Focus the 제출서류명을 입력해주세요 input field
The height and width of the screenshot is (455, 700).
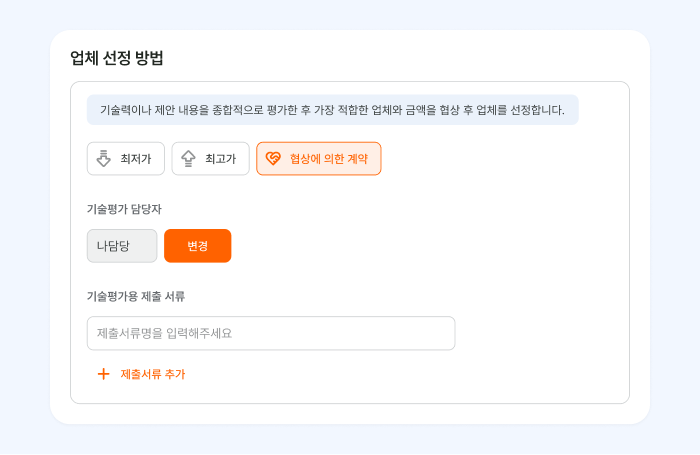click(271, 333)
